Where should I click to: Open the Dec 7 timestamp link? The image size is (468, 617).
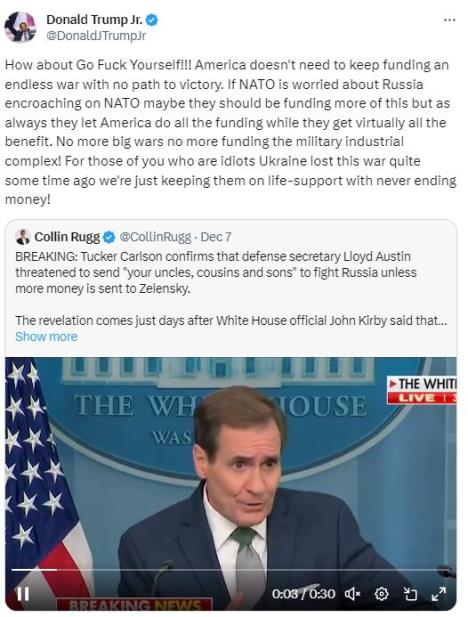point(216,237)
